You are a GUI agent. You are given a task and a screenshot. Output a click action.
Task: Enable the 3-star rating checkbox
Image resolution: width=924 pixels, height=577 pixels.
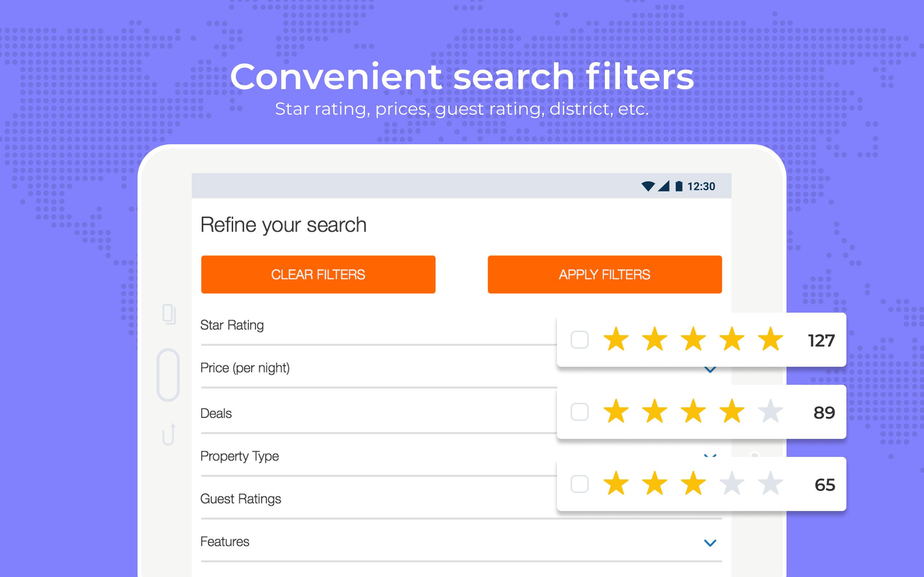(x=579, y=485)
